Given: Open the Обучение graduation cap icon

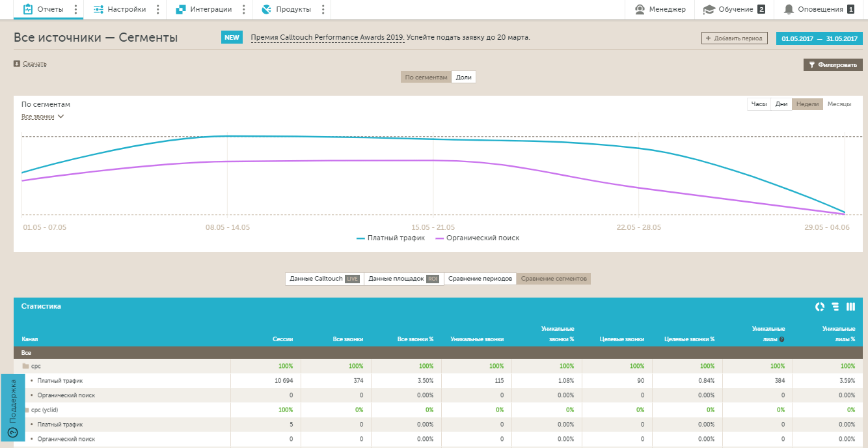Looking at the screenshot, I should 709,9.
